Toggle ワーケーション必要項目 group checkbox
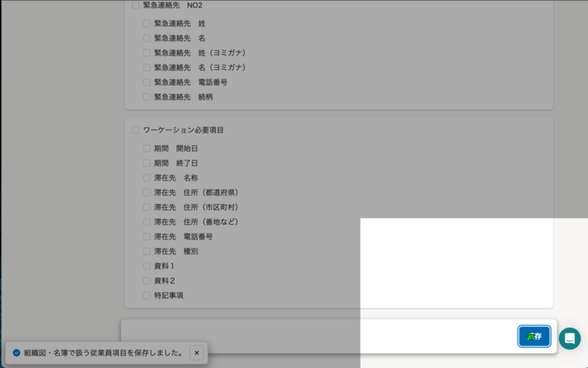The width and height of the screenshot is (588, 368). [x=135, y=130]
